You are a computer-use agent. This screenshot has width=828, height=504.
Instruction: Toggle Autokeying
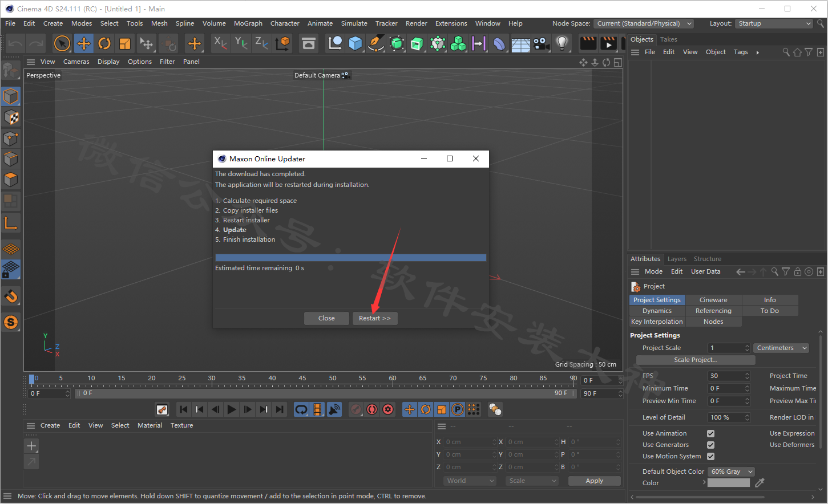[372, 409]
